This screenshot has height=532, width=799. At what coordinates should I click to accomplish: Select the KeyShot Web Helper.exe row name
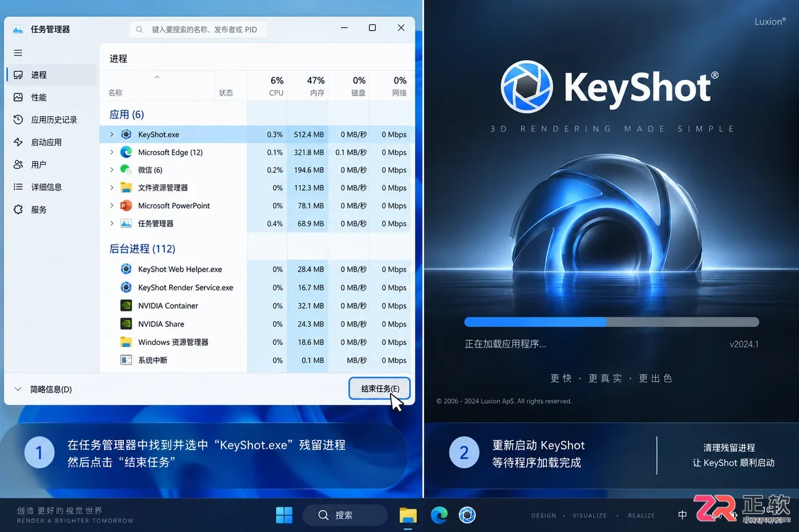(180, 270)
